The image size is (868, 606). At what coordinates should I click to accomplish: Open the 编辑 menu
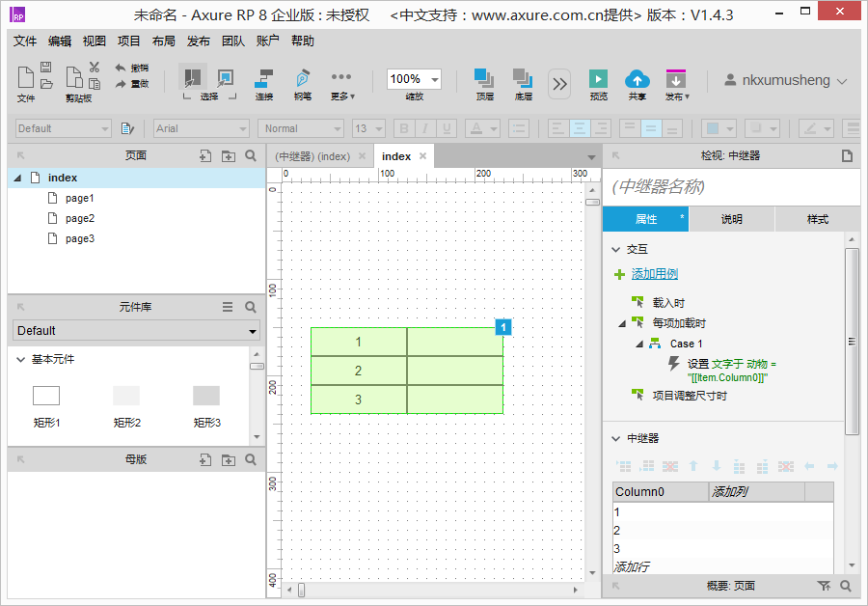point(59,41)
